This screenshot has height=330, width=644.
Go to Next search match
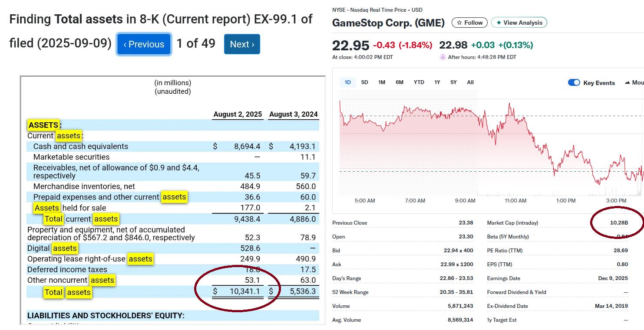tap(242, 44)
